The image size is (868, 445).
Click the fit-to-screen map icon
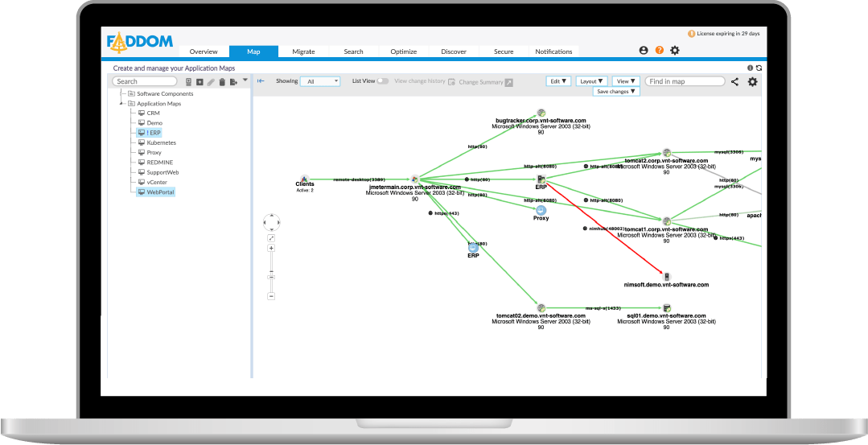pos(271,238)
